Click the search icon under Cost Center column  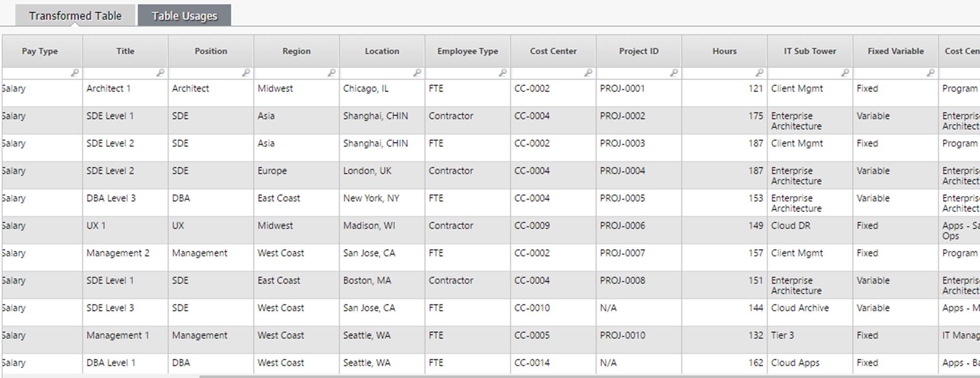point(588,73)
